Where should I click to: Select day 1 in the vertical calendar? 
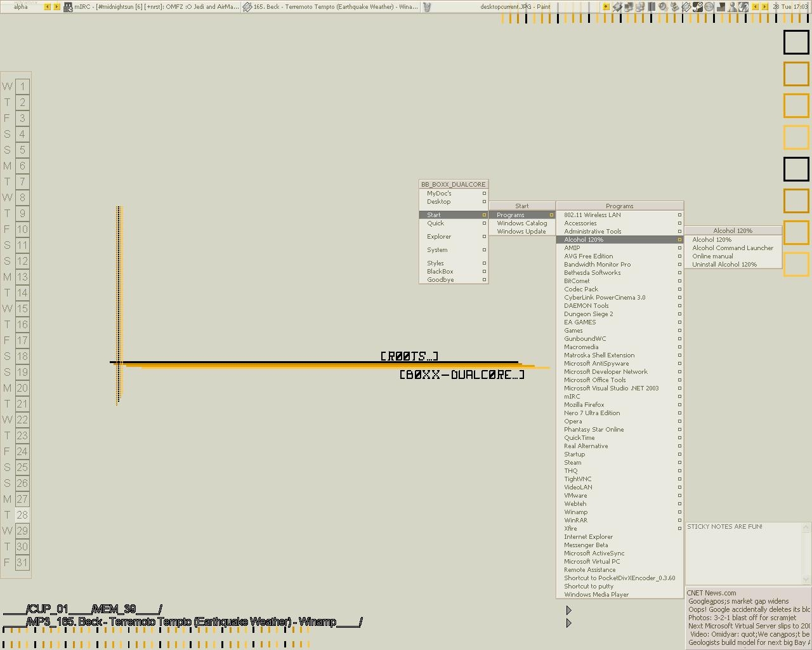22,86
